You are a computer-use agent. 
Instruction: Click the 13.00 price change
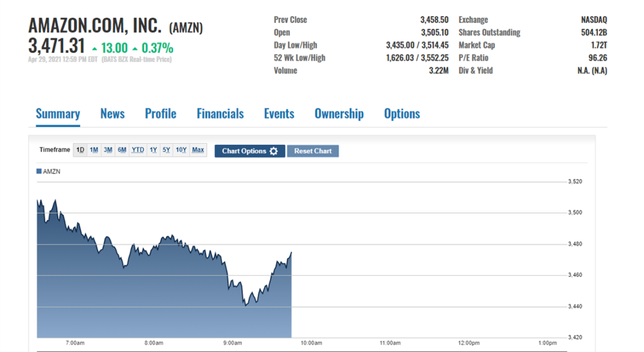(114, 48)
